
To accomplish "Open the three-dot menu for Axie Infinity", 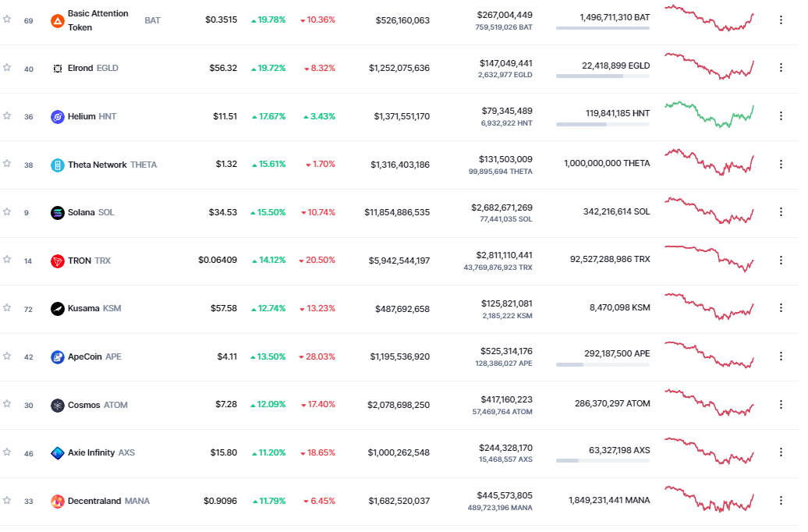I will point(781,452).
